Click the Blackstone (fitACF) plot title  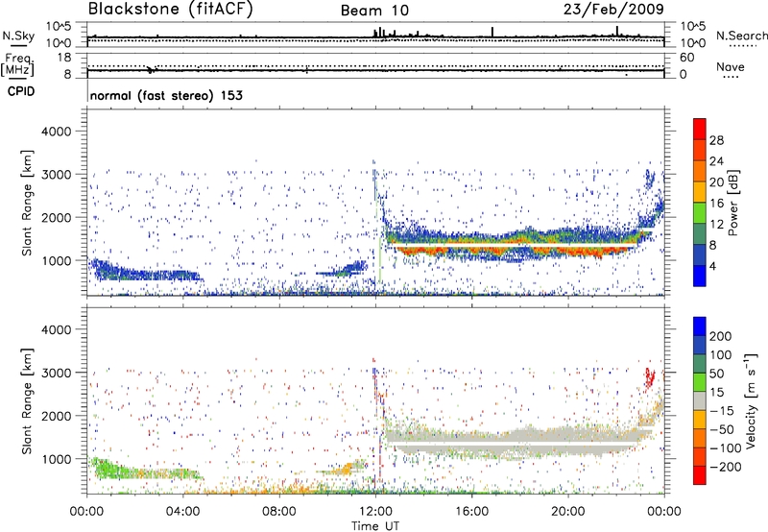(x=171, y=10)
